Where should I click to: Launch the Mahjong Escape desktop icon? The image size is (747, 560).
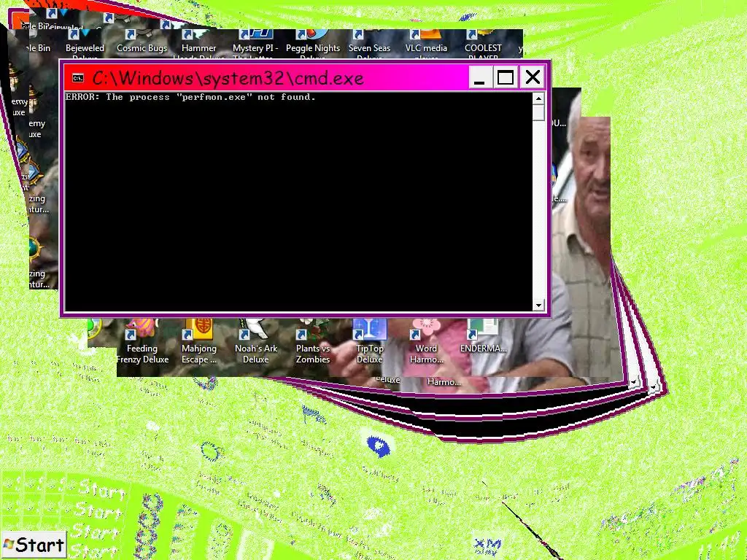pos(198,342)
